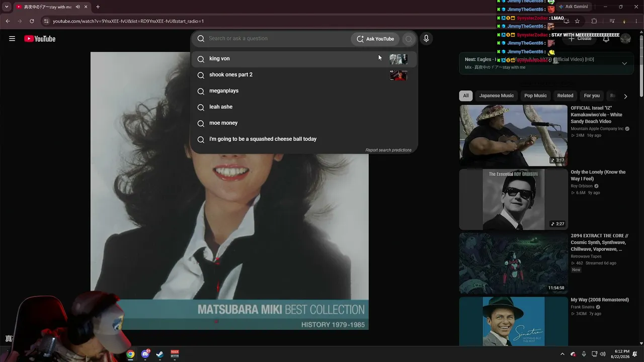Click the king von suggestion thumbnail
The height and width of the screenshot is (362, 644).
pyautogui.click(x=398, y=59)
